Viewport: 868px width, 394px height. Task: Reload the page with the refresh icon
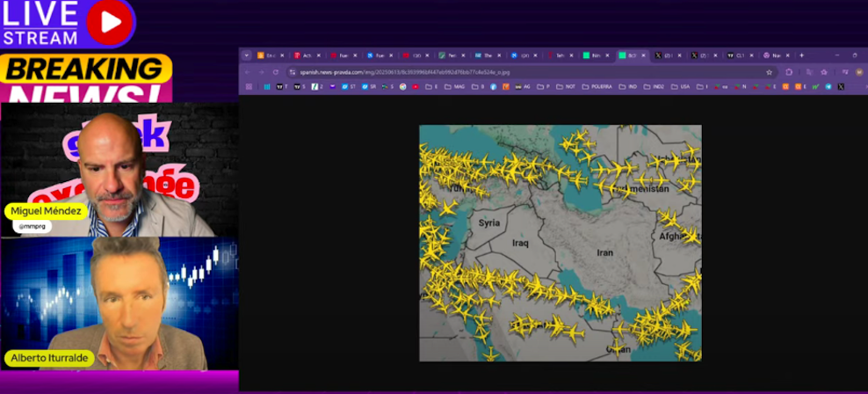[x=276, y=72]
